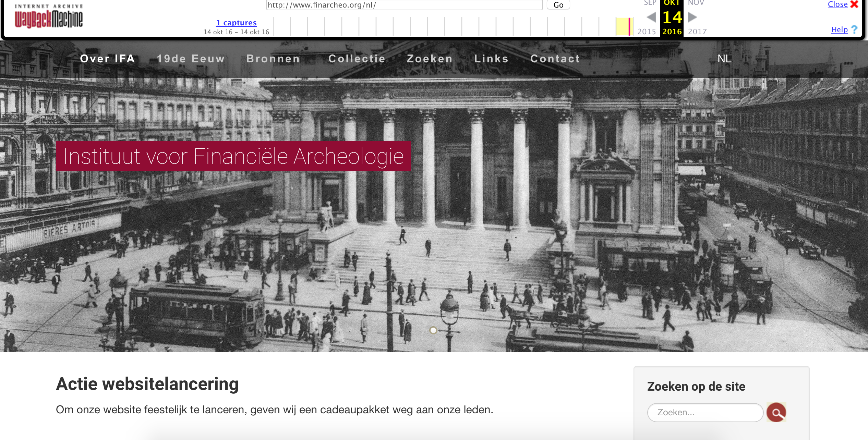Select the slideshow indicator dot
Screen dimensions: 868x440
tap(433, 330)
